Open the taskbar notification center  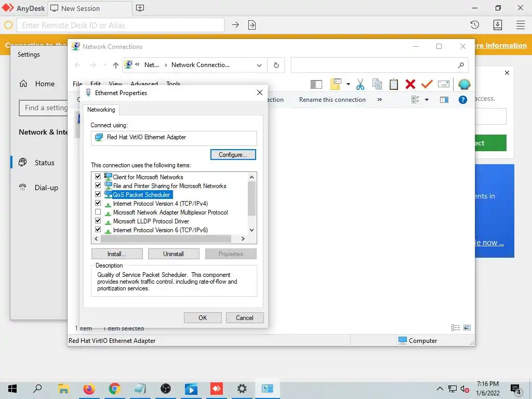516,390
